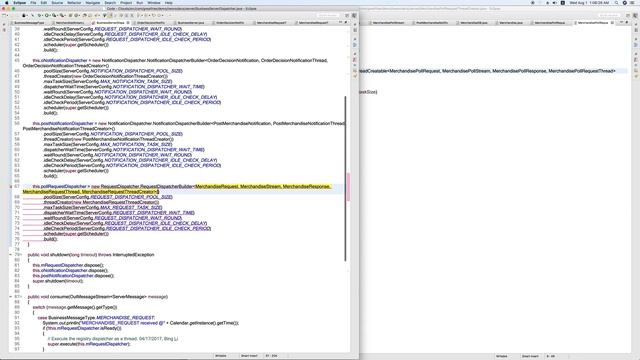Click the pink overview ruler marker near line 67
The height and width of the screenshot is (360, 640).
[x=348, y=187]
